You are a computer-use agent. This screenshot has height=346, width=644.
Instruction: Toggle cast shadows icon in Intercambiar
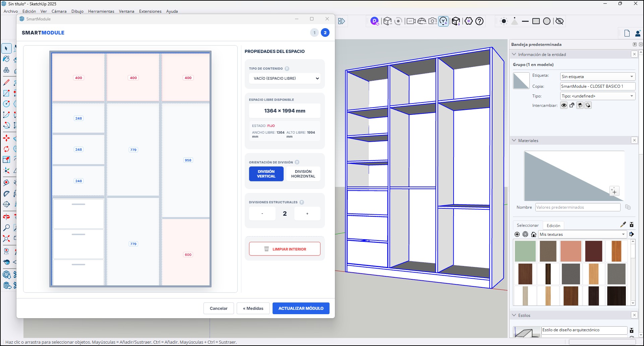580,105
